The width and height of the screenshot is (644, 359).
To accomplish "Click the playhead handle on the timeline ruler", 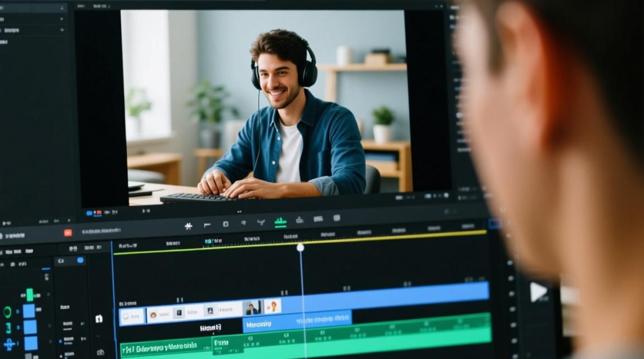I will click(300, 247).
